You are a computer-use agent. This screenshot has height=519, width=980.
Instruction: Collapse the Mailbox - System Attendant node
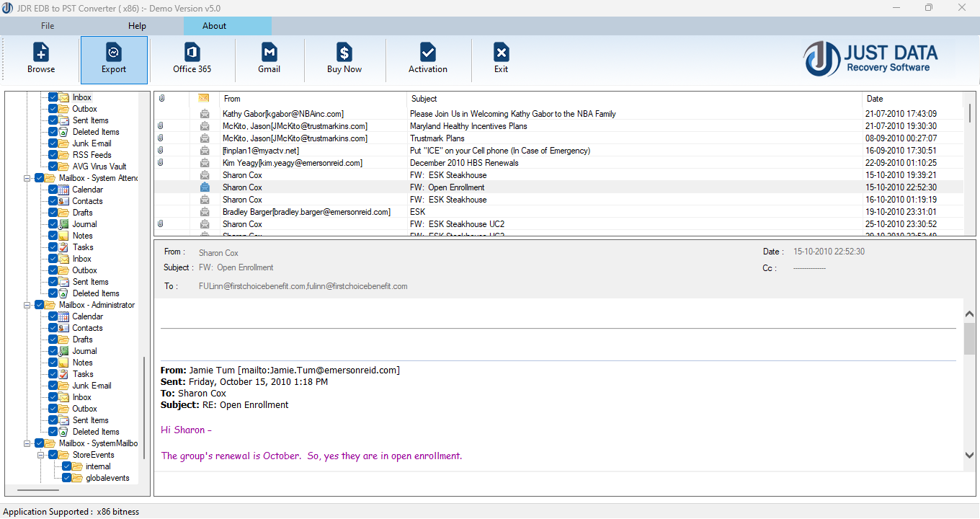tap(27, 177)
